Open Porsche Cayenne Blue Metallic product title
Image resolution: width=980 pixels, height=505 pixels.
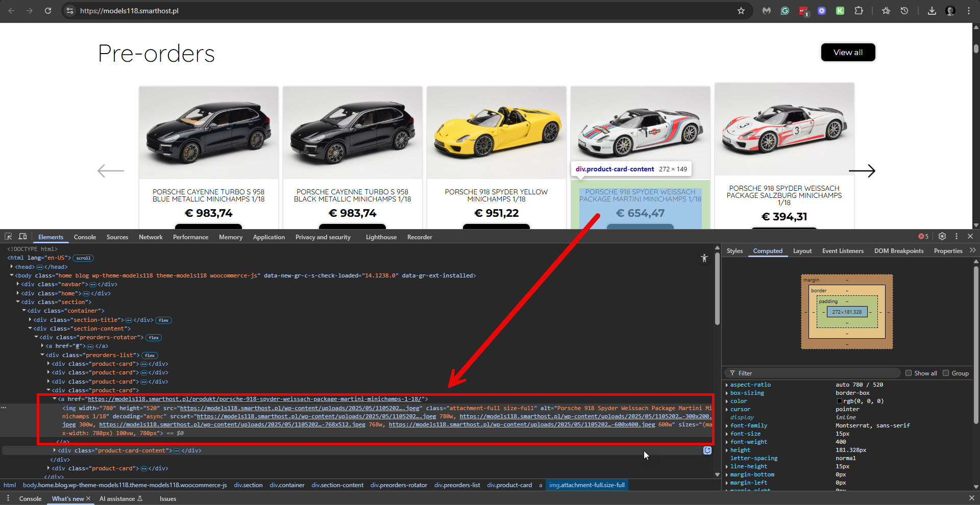[208, 195]
